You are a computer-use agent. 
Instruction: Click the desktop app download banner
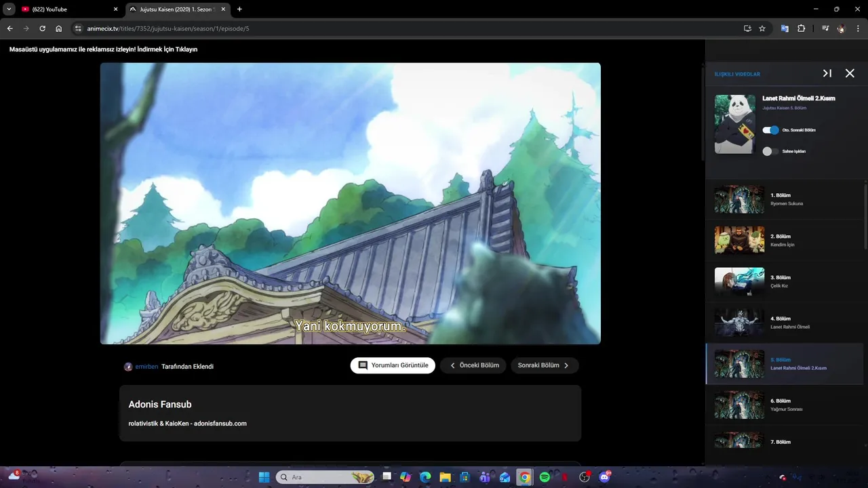(103, 49)
